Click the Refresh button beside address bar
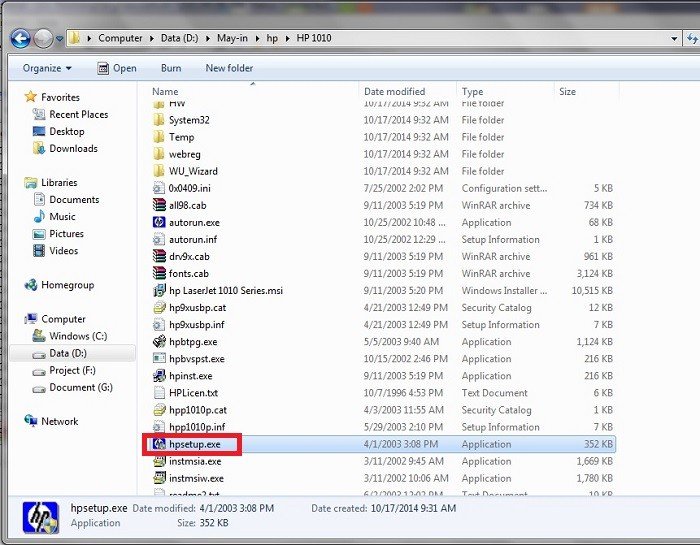The image size is (700, 545). pos(692,38)
